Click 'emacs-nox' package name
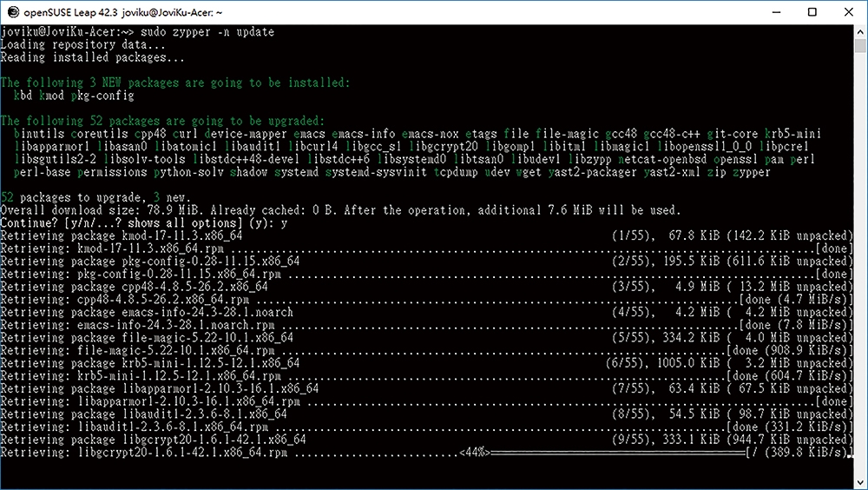The height and width of the screenshot is (490, 868). tap(431, 134)
